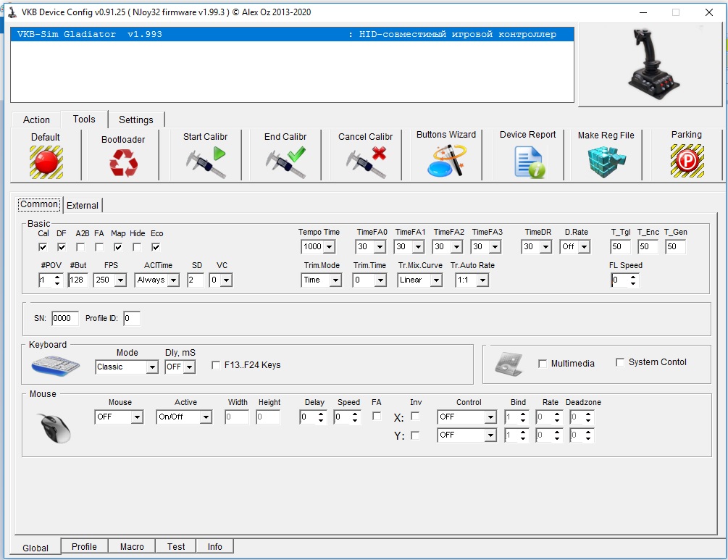This screenshot has width=728, height=560.
Task: Enable the FA checkbox in Basic
Action: pos(99,247)
